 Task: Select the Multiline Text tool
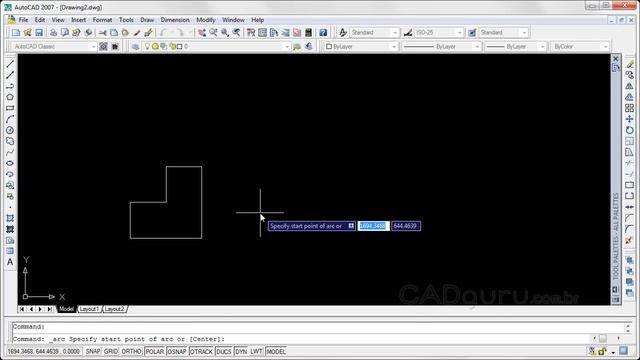pos(10,262)
